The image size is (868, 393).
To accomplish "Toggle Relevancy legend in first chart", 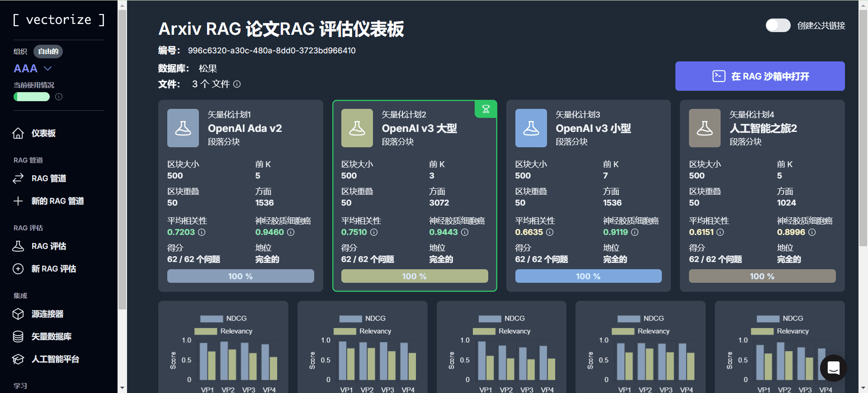I will 223,331.
